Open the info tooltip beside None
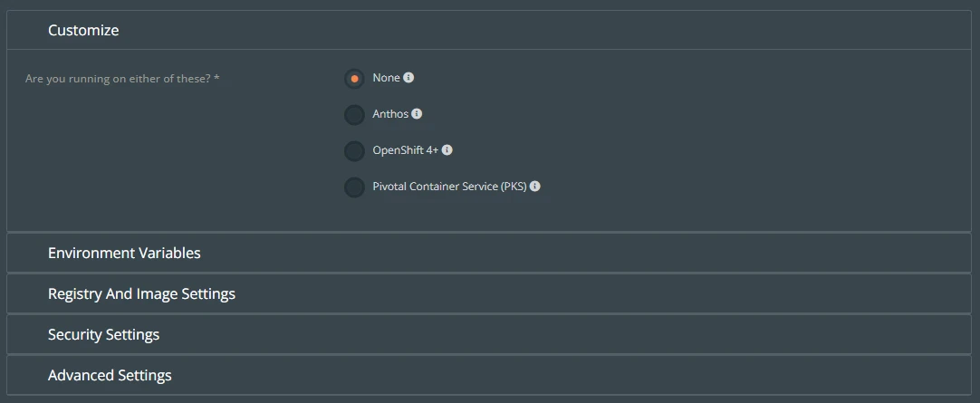This screenshot has width=980, height=403. coord(408,78)
